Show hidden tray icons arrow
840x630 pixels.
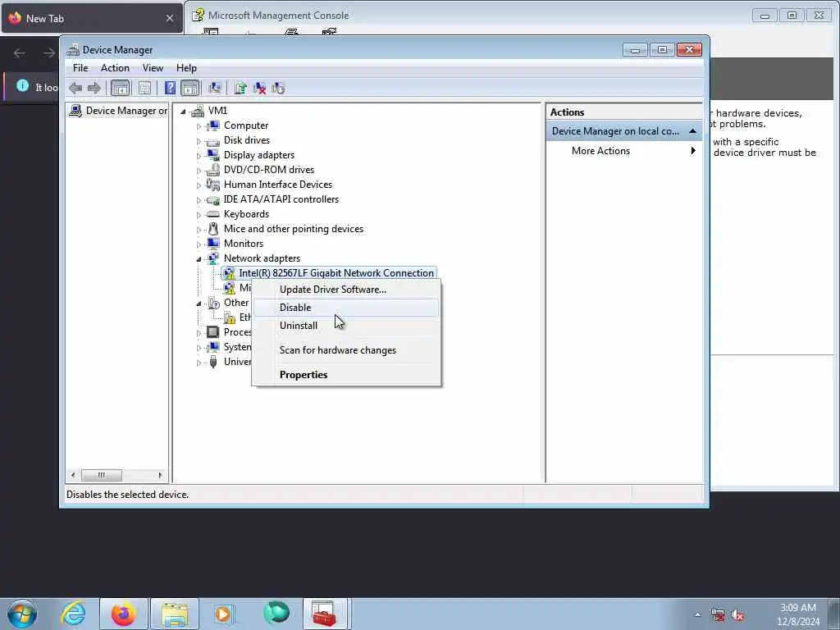(697, 615)
